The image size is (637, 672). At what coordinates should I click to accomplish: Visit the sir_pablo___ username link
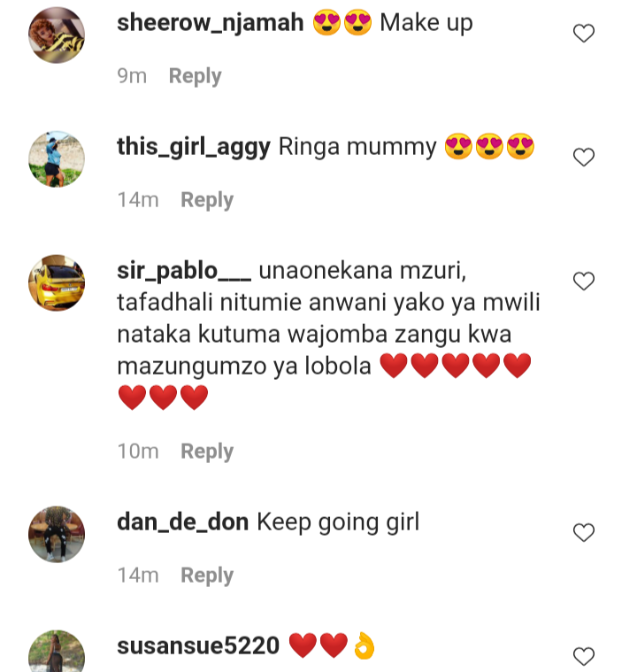(184, 271)
